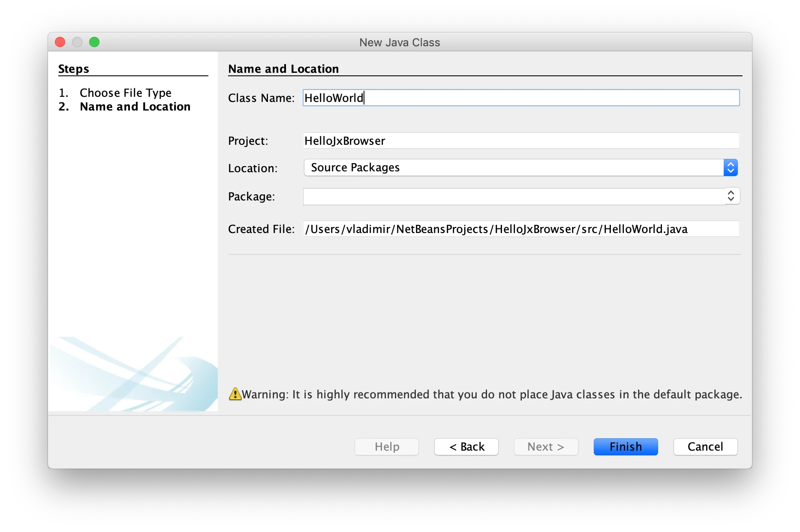
Task: Click the warning message about default package
Action: coord(492,394)
